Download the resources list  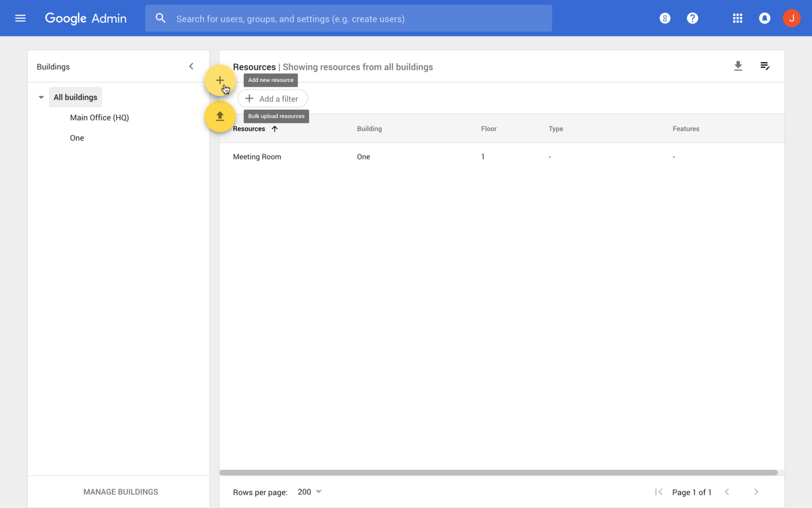pyautogui.click(x=738, y=66)
